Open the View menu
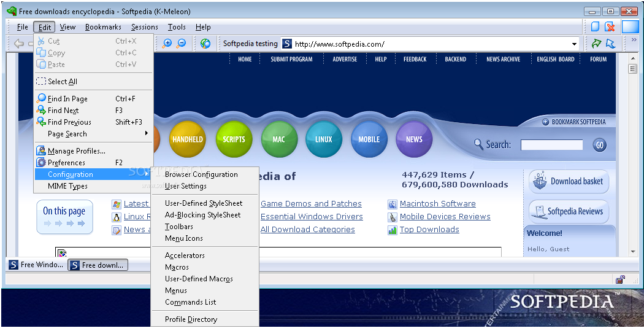This screenshot has height=328, width=644. coord(67,27)
